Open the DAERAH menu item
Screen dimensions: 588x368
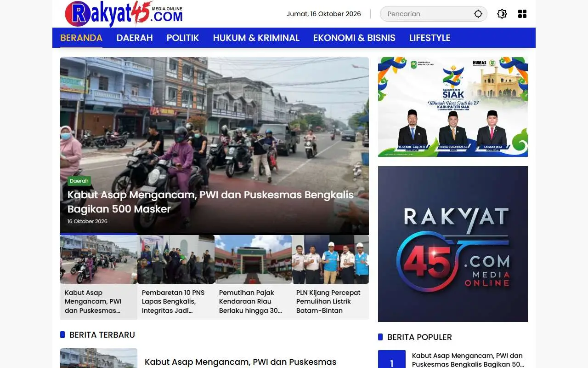(135, 38)
